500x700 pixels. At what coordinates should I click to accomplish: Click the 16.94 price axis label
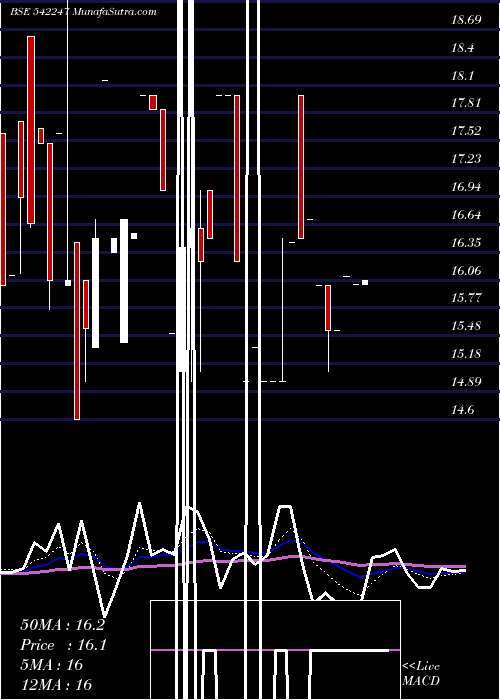466,187
